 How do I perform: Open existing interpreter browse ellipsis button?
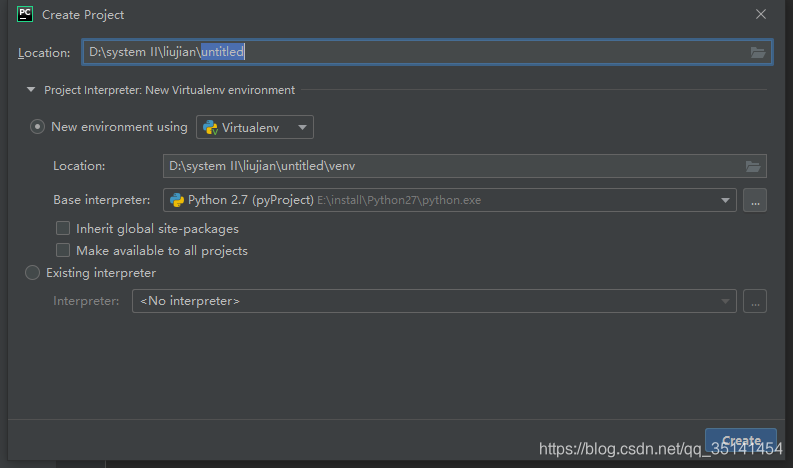click(x=755, y=302)
